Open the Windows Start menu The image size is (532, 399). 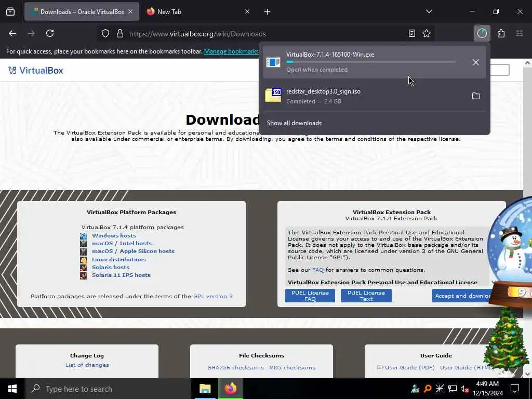pyautogui.click(x=12, y=389)
